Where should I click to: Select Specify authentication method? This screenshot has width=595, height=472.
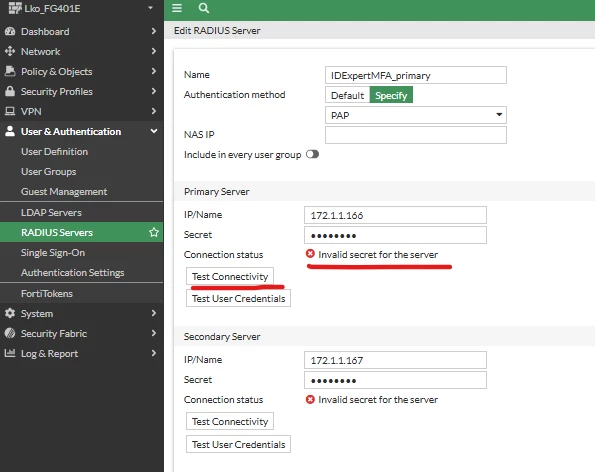pyautogui.click(x=391, y=95)
